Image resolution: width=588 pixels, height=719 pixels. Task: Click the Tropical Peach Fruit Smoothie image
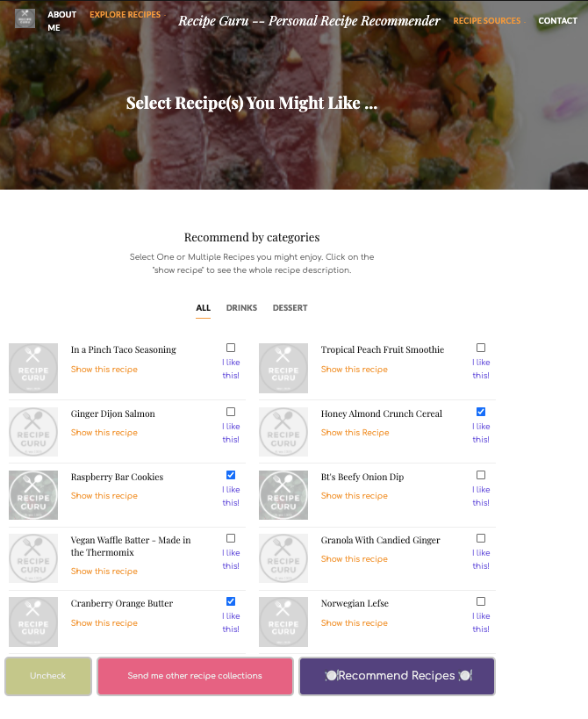[283, 368]
